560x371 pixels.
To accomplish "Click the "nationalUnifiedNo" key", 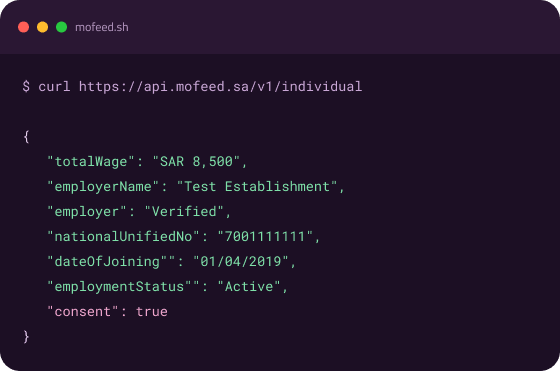I will (124, 236).
